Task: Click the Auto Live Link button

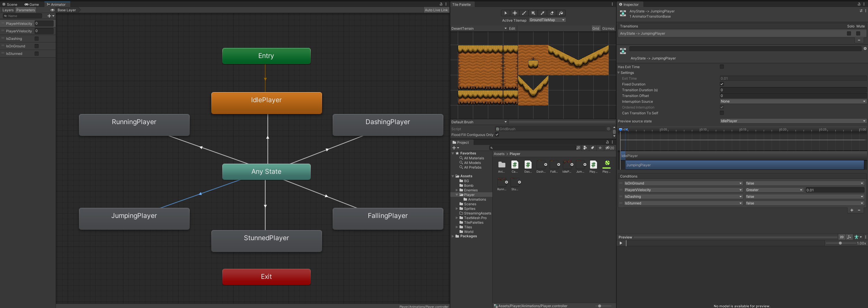Action: (436, 10)
